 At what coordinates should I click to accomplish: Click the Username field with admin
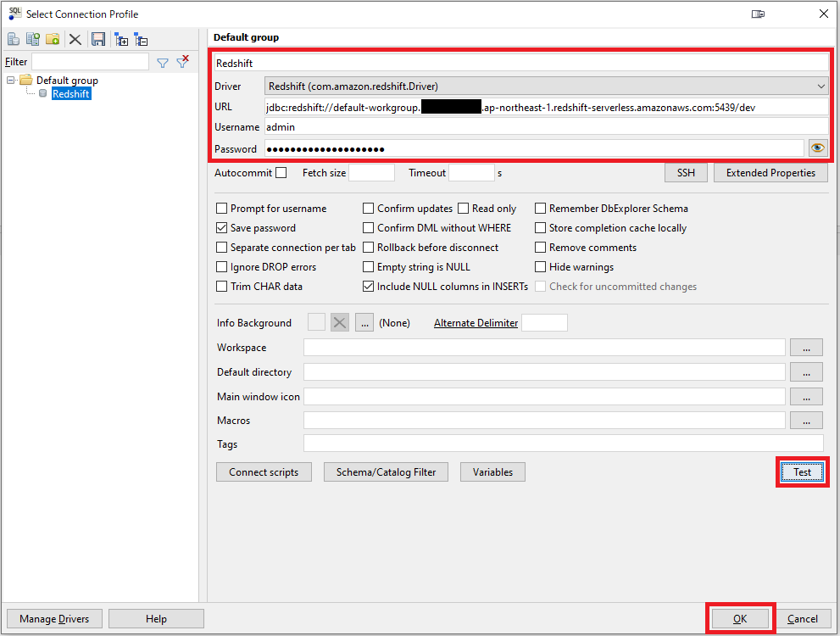(547, 127)
